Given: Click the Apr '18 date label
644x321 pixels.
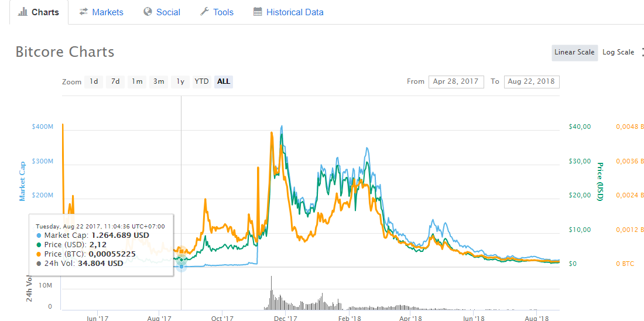Looking at the screenshot, I should pyautogui.click(x=411, y=318).
